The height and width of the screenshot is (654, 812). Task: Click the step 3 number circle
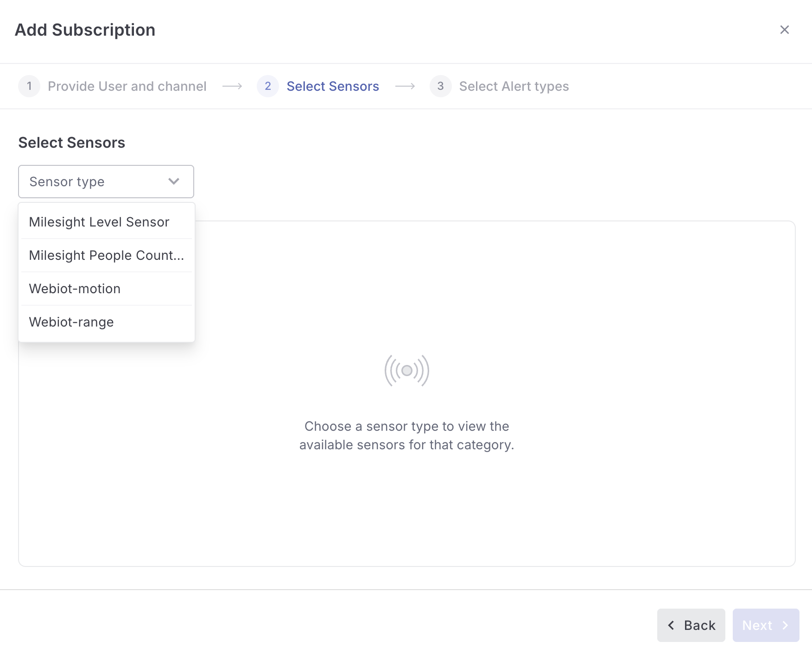[x=440, y=86]
